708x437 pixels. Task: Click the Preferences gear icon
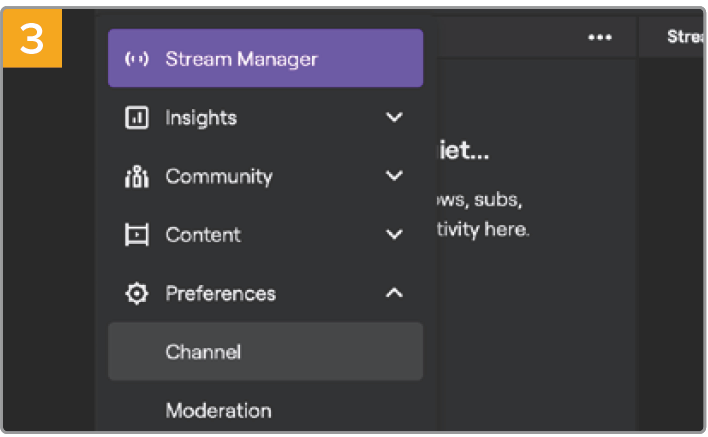pos(136,294)
